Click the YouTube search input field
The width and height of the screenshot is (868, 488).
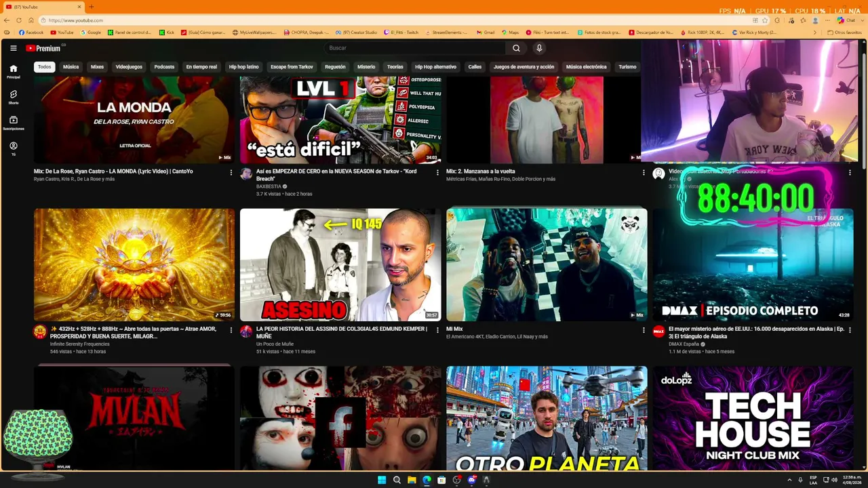click(415, 48)
